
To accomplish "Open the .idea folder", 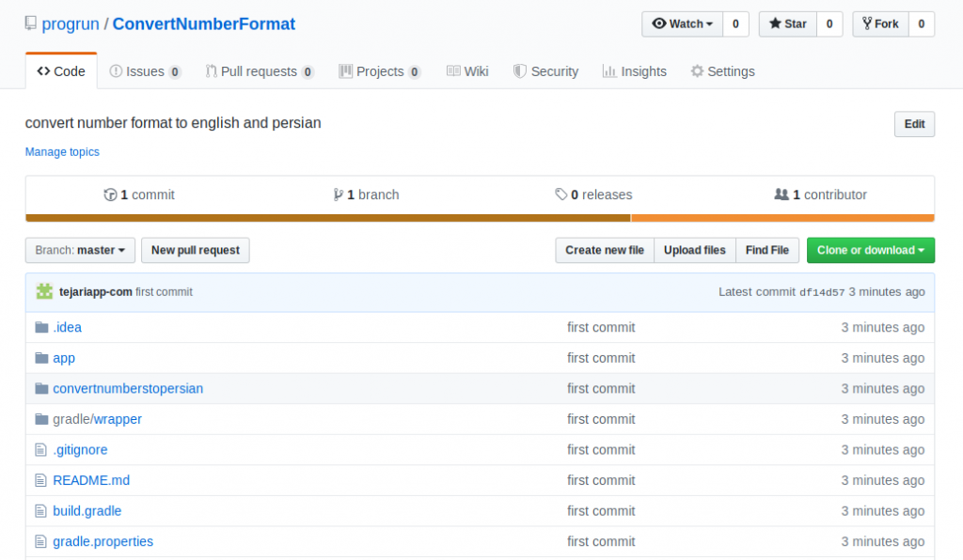I will (67, 328).
